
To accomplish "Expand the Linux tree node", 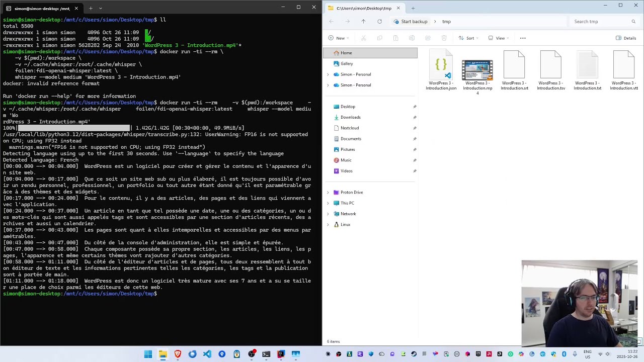I will 328,225.
